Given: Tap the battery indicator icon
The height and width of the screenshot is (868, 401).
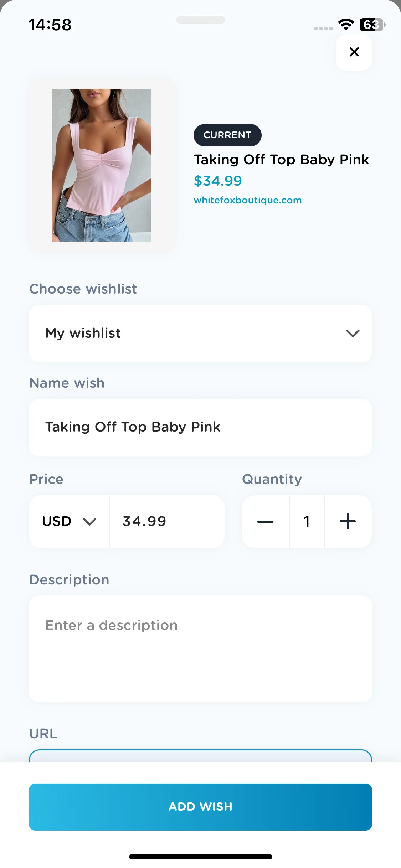Looking at the screenshot, I should (372, 25).
